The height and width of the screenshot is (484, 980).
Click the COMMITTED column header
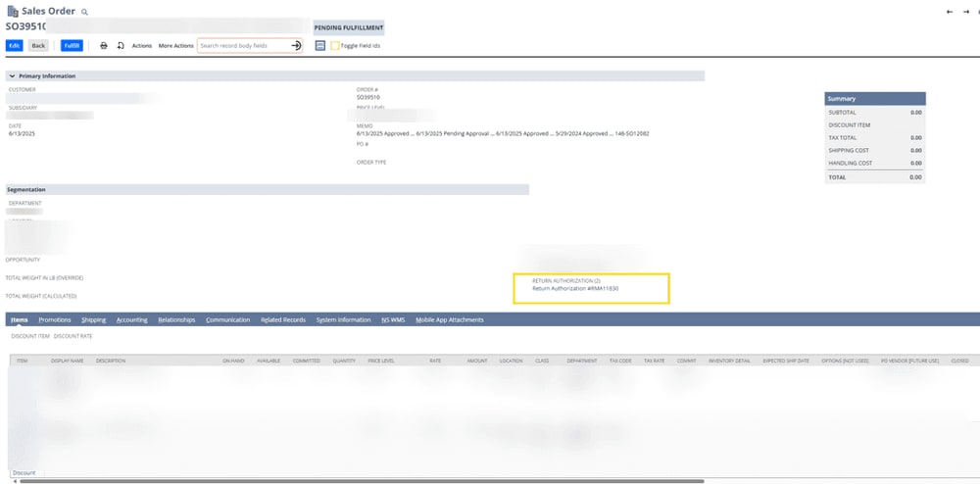[x=306, y=361]
